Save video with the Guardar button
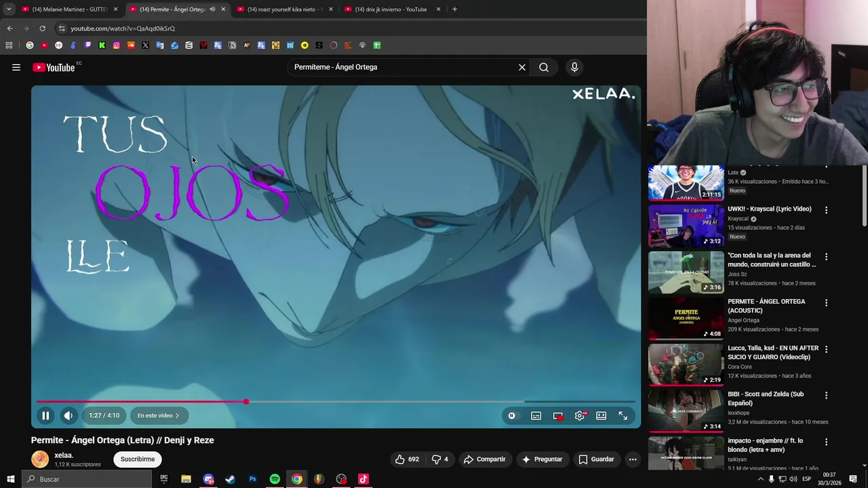Image resolution: width=868 pixels, height=488 pixels. pyautogui.click(x=596, y=459)
